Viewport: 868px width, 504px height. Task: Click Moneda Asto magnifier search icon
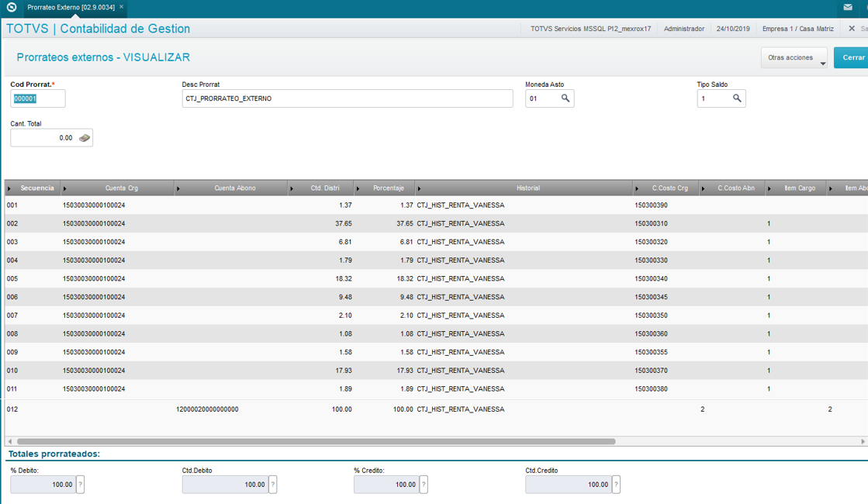point(565,98)
